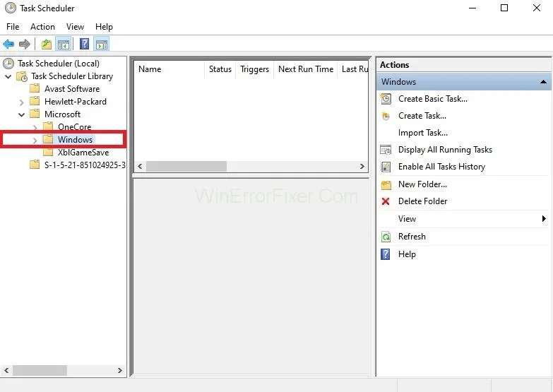Click the red X Delete Folder icon
Image resolution: width=553 pixels, height=392 pixels.
(386, 201)
